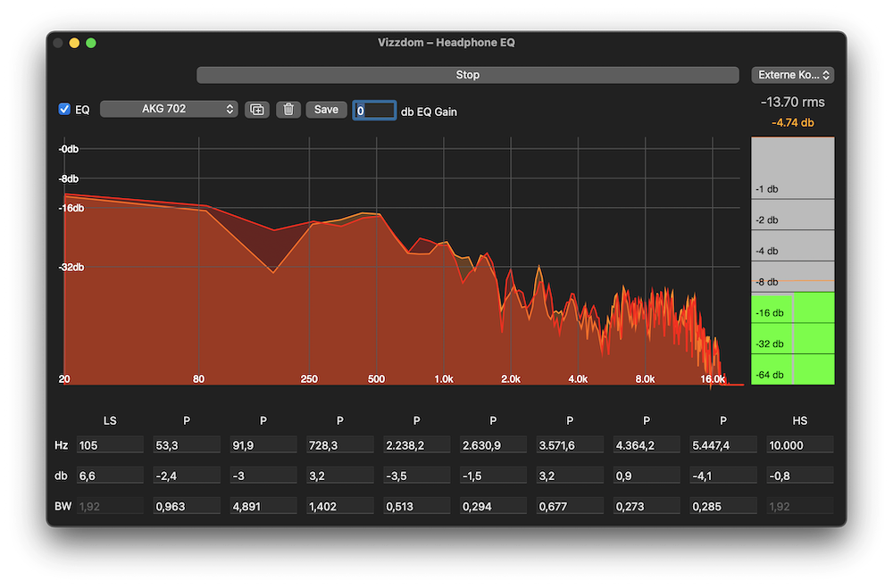Click the HS band Hz field 10.000

pyautogui.click(x=800, y=445)
